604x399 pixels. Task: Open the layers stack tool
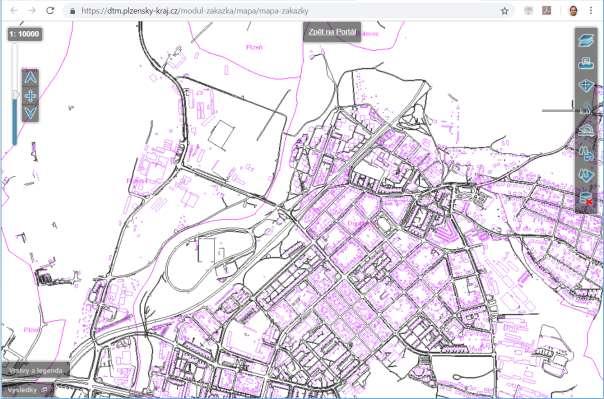tap(586, 40)
